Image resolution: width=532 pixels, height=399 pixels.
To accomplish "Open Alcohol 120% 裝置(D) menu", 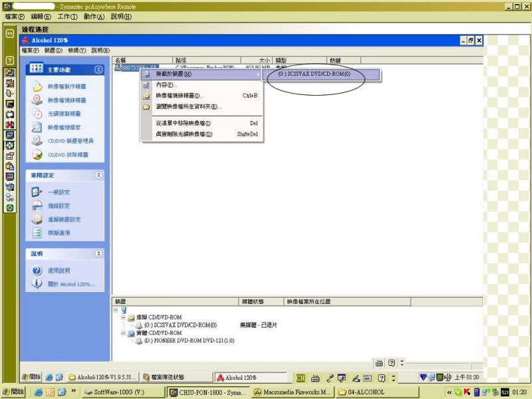I will click(53, 51).
